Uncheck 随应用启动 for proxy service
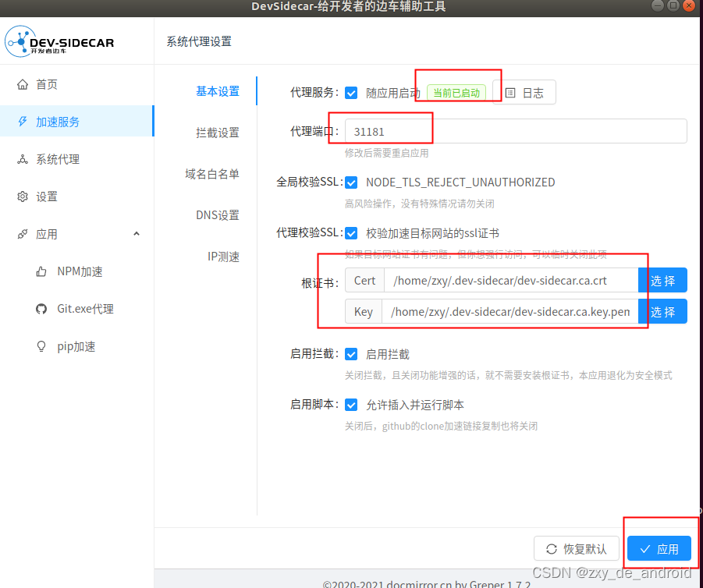Screen dimensions: 703x588 pos(352,92)
